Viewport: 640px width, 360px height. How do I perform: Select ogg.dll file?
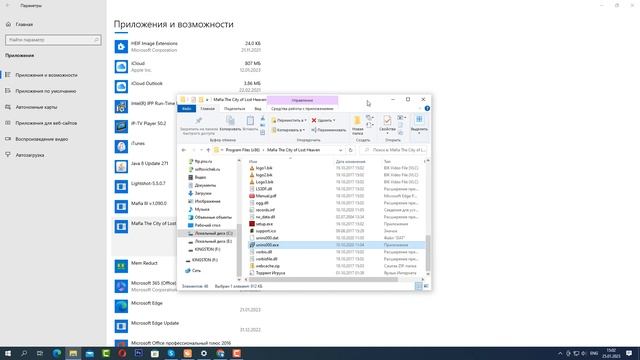[x=262, y=203]
